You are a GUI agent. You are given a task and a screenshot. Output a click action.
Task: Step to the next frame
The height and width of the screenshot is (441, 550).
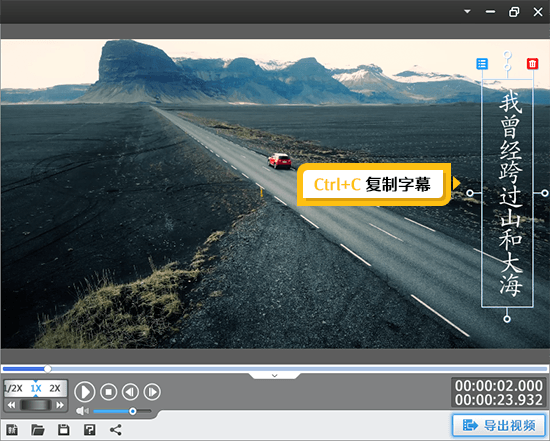click(x=152, y=392)
